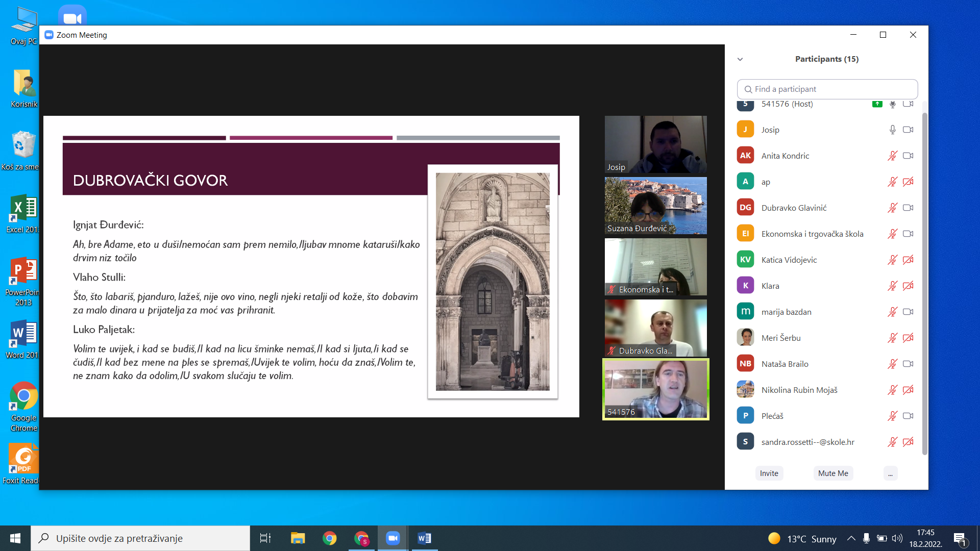Screen dimensions: 980x551
Task: Click Katica Vidojevic's disabled video icon
Action: [x=908, y=260]
